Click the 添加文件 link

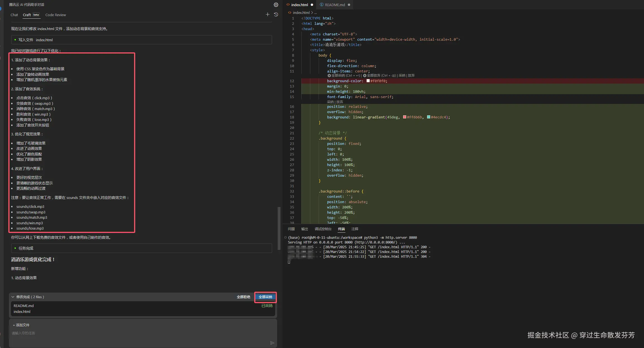click(21, 325)
